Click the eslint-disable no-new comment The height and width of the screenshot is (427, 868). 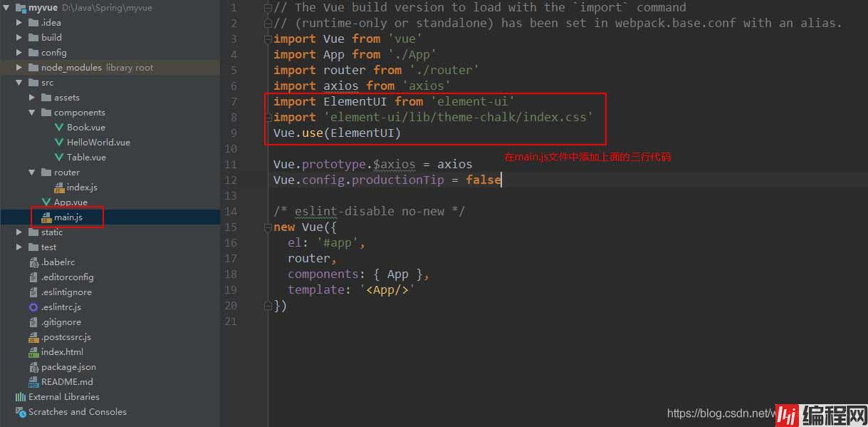369,212
